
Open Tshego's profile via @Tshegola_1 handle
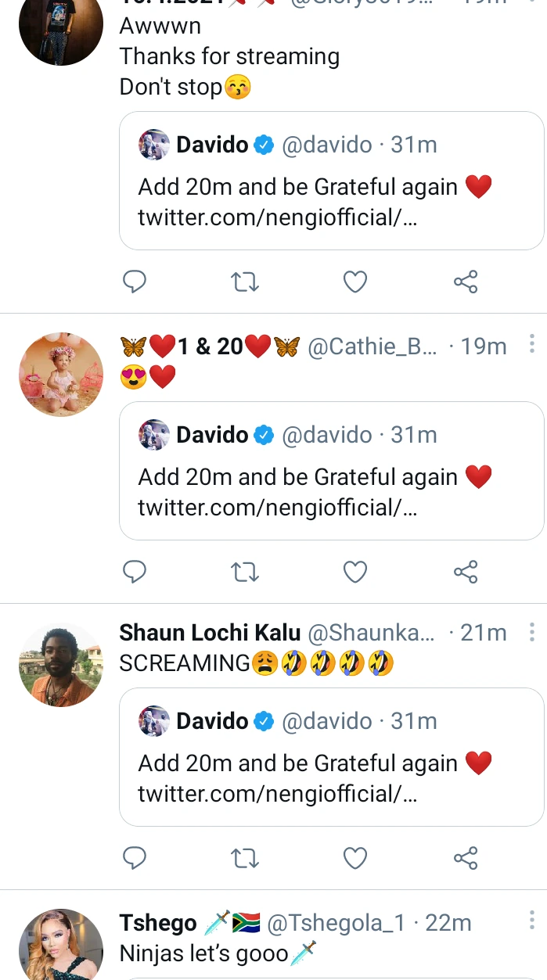tap(336, 923)
